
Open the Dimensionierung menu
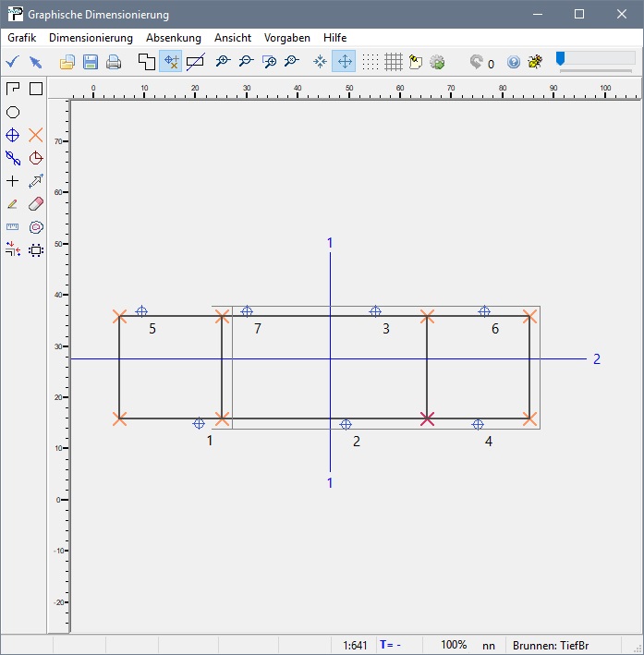(91, 38)
